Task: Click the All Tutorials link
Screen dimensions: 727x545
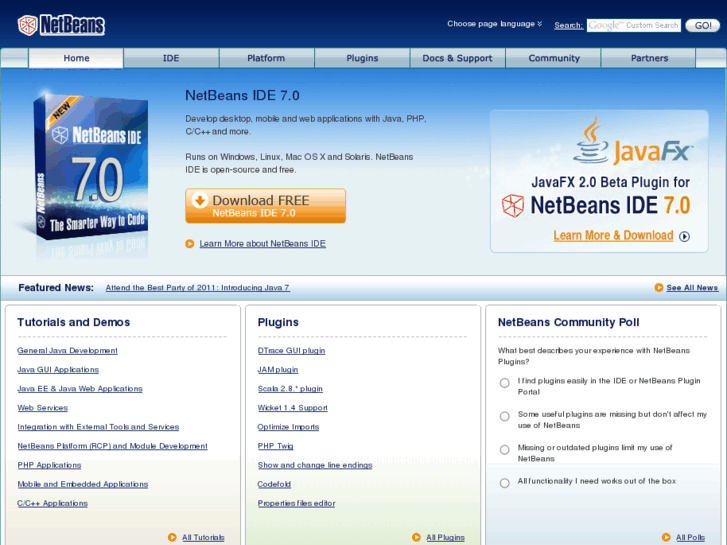Action: point(203,537)
